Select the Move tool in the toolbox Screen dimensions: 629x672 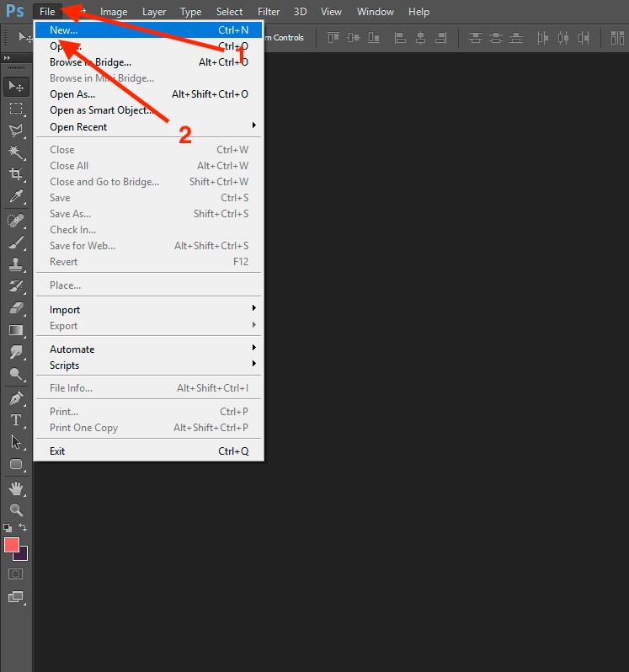(16, 87)
